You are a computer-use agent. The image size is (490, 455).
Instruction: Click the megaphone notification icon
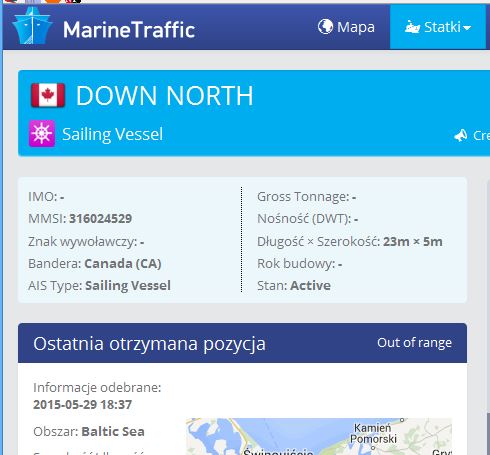point(461,135)
